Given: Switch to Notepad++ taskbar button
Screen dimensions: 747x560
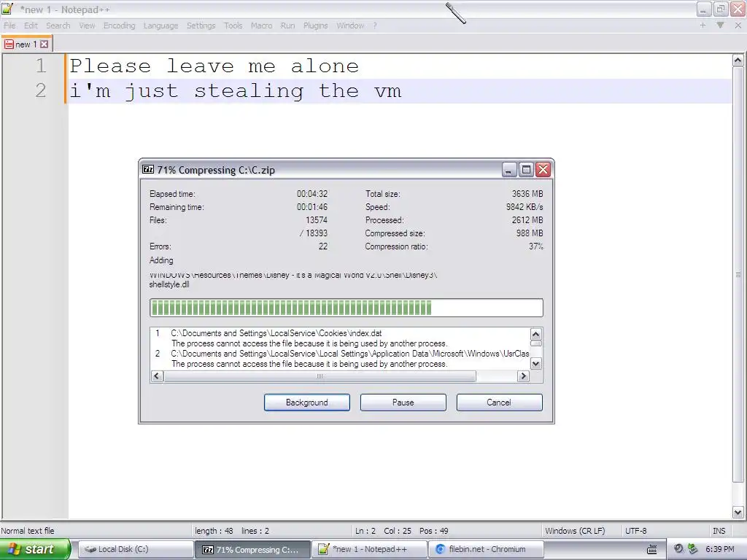Looking at the screenshot, I should point(369,550).
